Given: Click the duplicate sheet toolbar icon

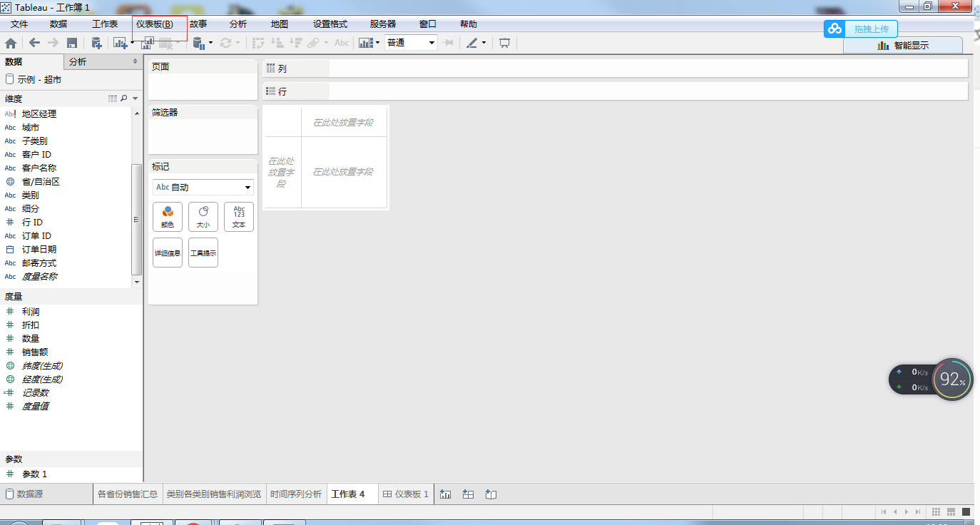Looking at the screenshot, I should [x=148, y=43].
